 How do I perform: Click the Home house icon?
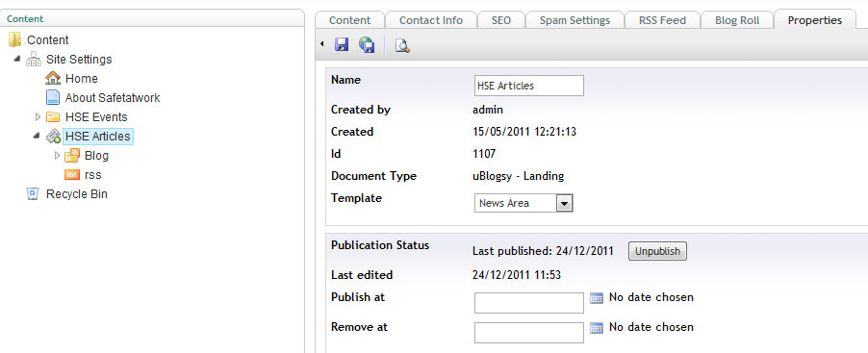[53, 78]
